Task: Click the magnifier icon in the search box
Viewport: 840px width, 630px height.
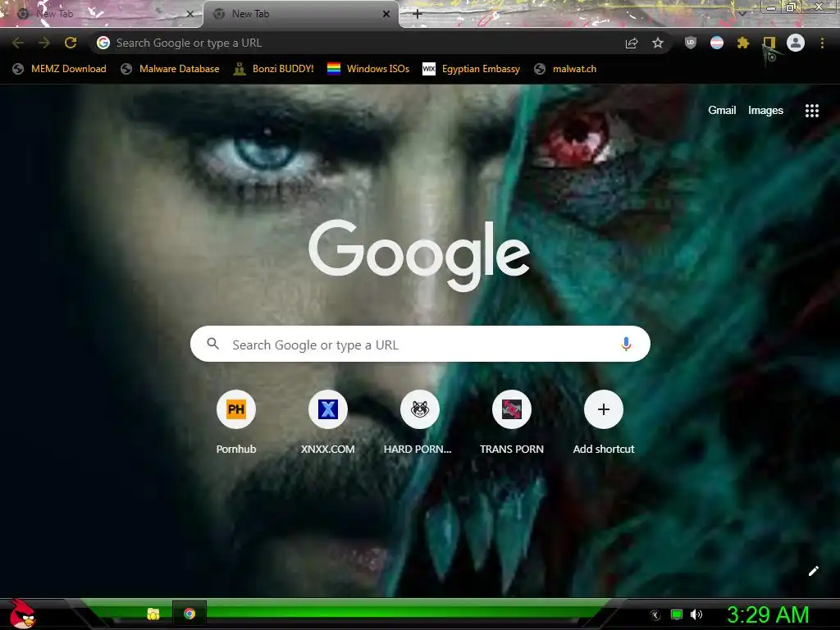Action: [212, 344]
